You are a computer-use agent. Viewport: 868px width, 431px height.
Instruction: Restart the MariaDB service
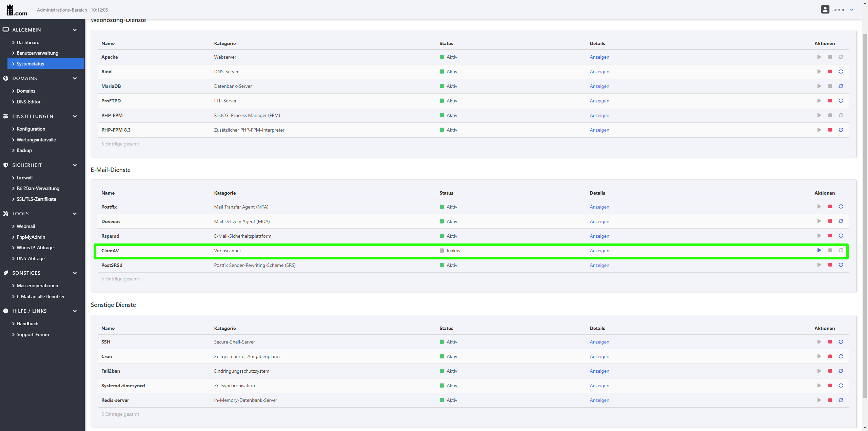click(x=841, y=86)
